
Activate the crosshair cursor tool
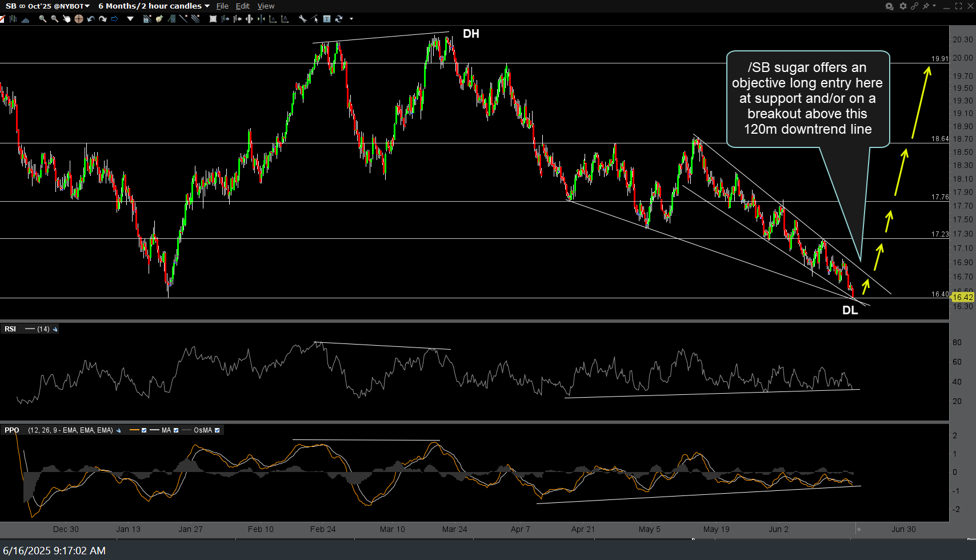tap(79, 19)
